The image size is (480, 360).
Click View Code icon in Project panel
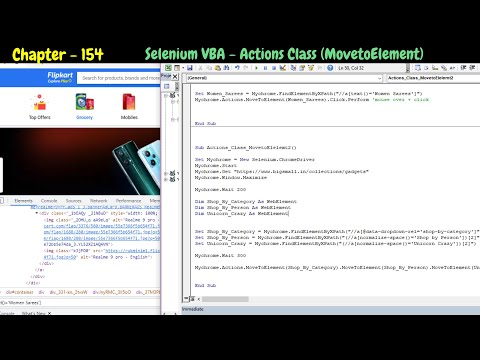pyautogui.click(x=167, y=86)
